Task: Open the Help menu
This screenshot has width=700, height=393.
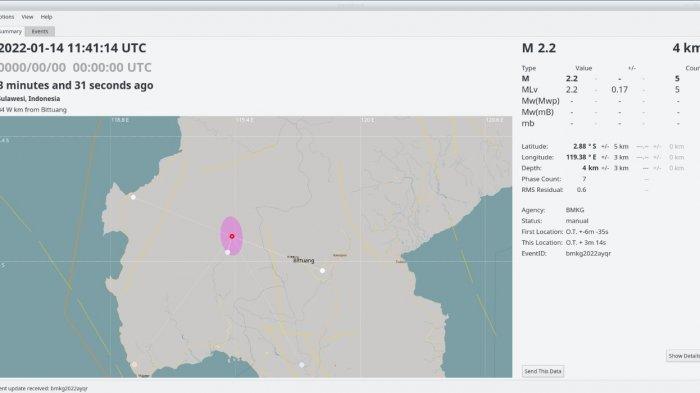Action: (46, 17)
